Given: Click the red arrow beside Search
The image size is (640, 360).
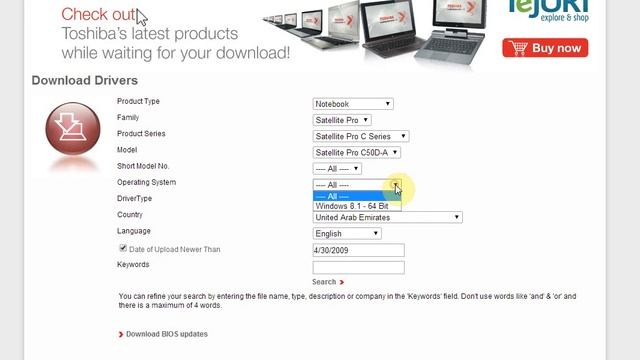Looking at the screenshot, I should point(342,282).
